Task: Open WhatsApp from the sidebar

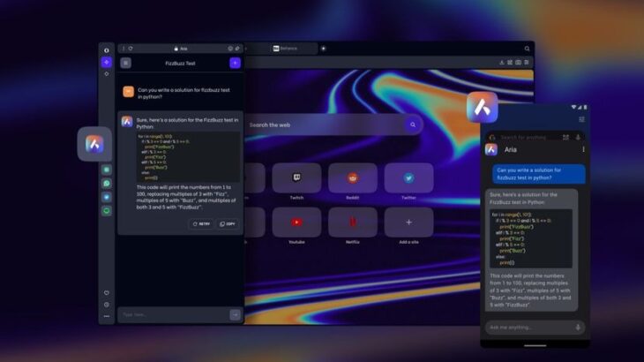Action: tap(107, 184)
